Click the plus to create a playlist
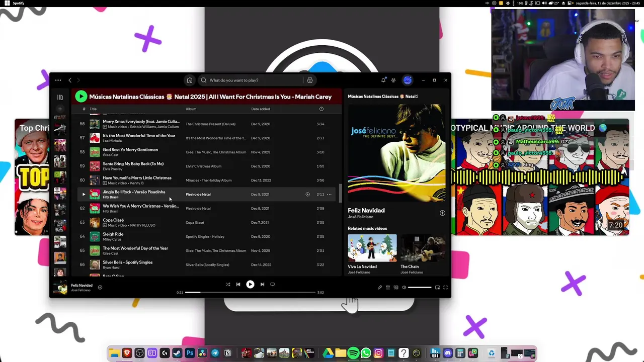Image resolution: width=644 pixels, height=362 pixels. pos(60,109)
